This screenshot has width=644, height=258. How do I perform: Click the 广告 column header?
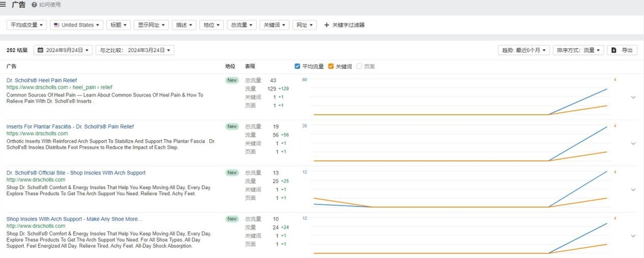tap(11, 67)
